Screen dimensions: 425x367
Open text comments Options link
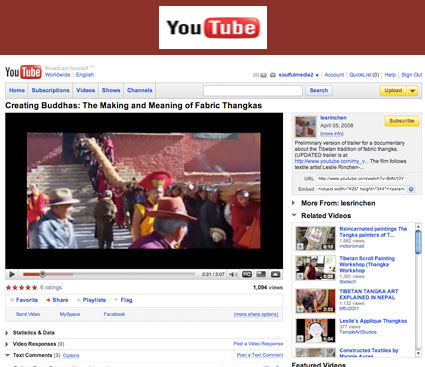(71, 356)
